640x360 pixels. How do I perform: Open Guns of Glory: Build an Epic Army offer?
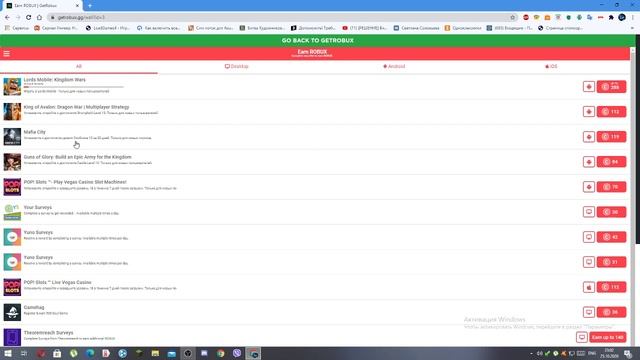click(78, 157)
